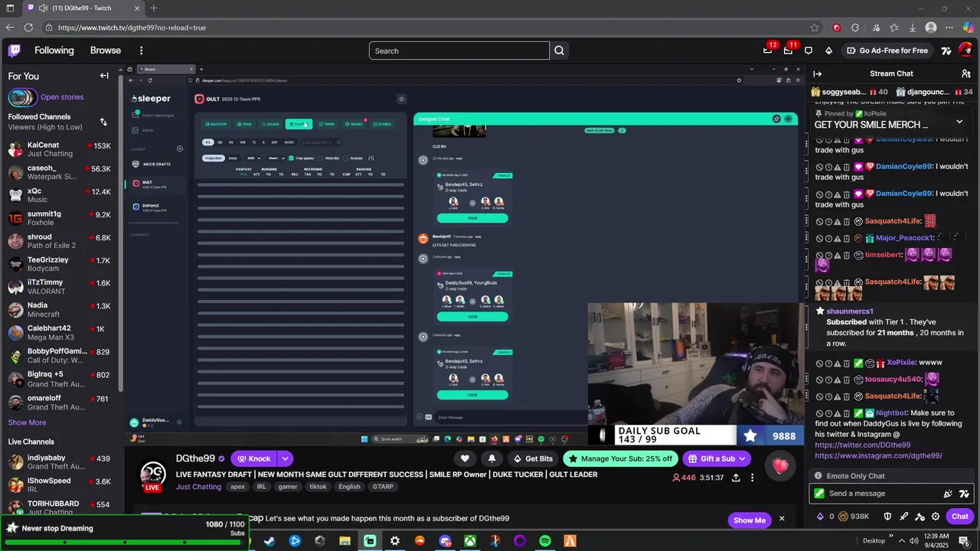The height and width of the screenshot is (551, 980).
Task: Open Spotify from the taskbar
Action: [x=545, y=541]
